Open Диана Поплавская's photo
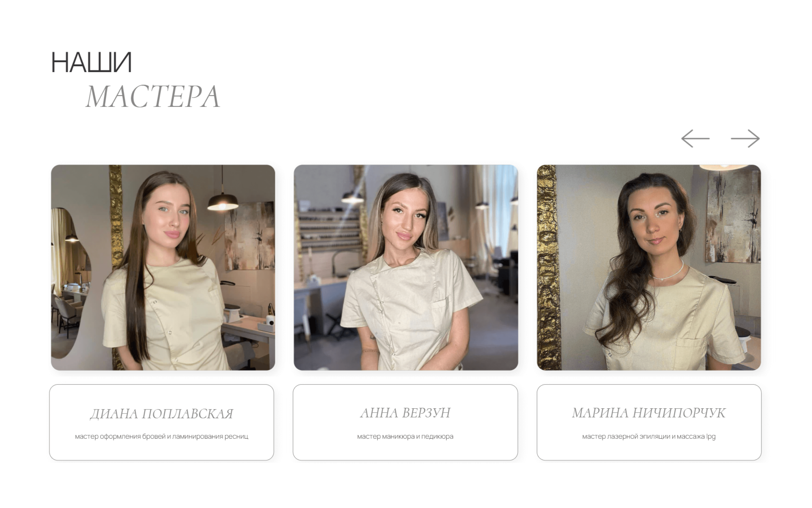The width and height of the screenshot is (812, 508). pyautogui.click(x=163, y=267)
